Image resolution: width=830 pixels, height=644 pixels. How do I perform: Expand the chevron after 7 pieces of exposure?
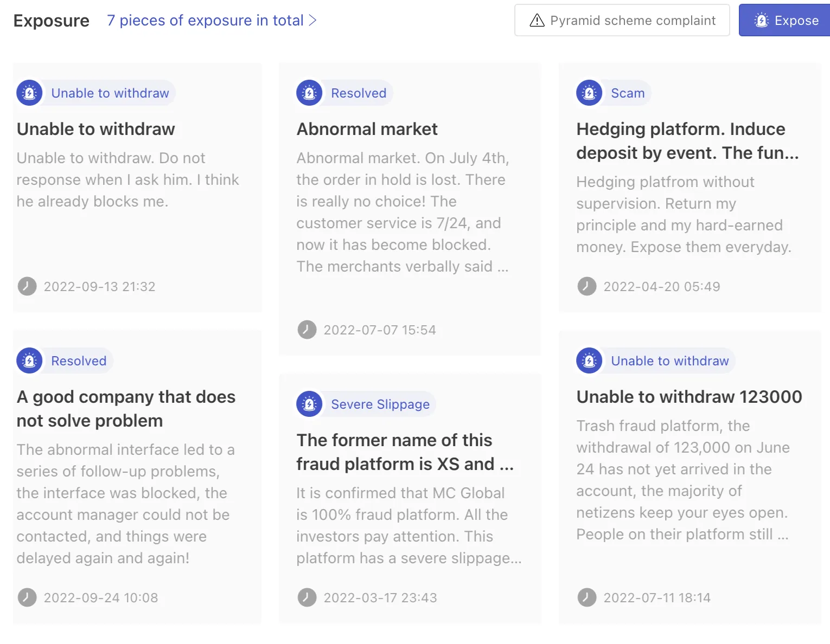pos(312,21)
